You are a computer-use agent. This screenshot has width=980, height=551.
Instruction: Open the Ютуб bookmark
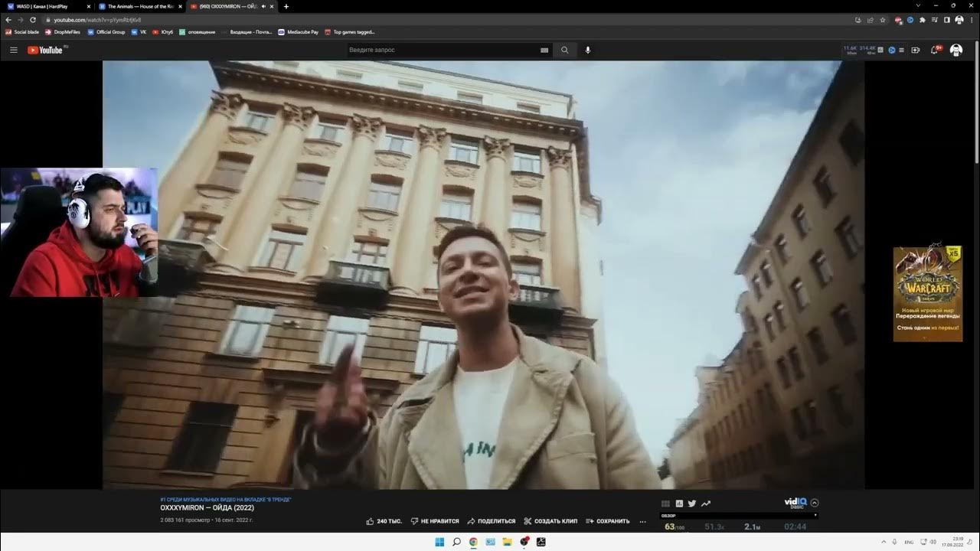click(163, 32)
